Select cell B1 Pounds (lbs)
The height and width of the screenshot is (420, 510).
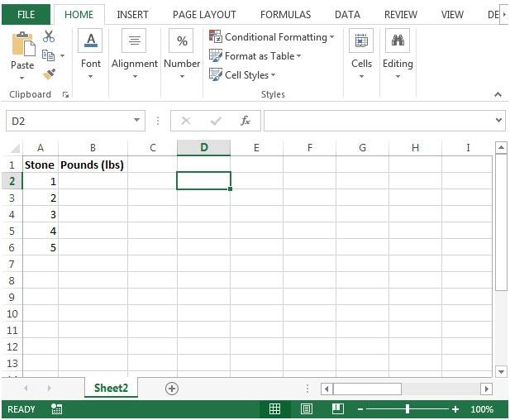point(93,165)
